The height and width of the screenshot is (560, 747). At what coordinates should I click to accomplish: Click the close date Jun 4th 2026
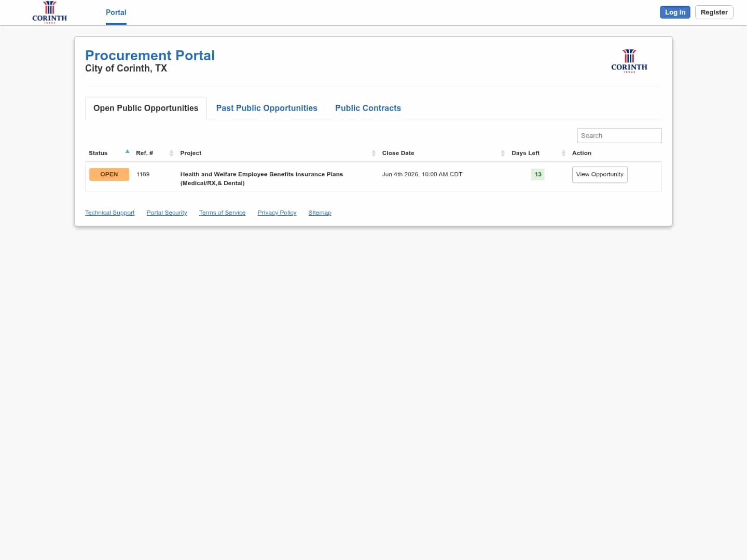click(x=422, y=174)
